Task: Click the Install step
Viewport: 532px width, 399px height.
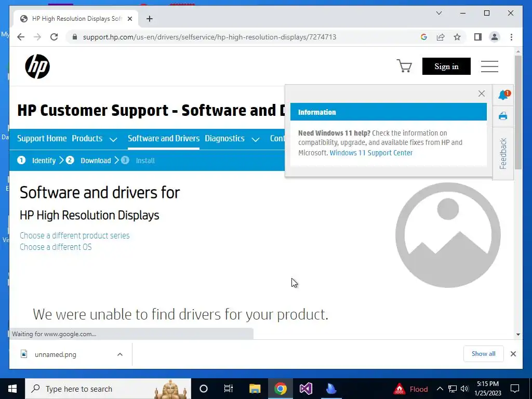Action: 138,160
